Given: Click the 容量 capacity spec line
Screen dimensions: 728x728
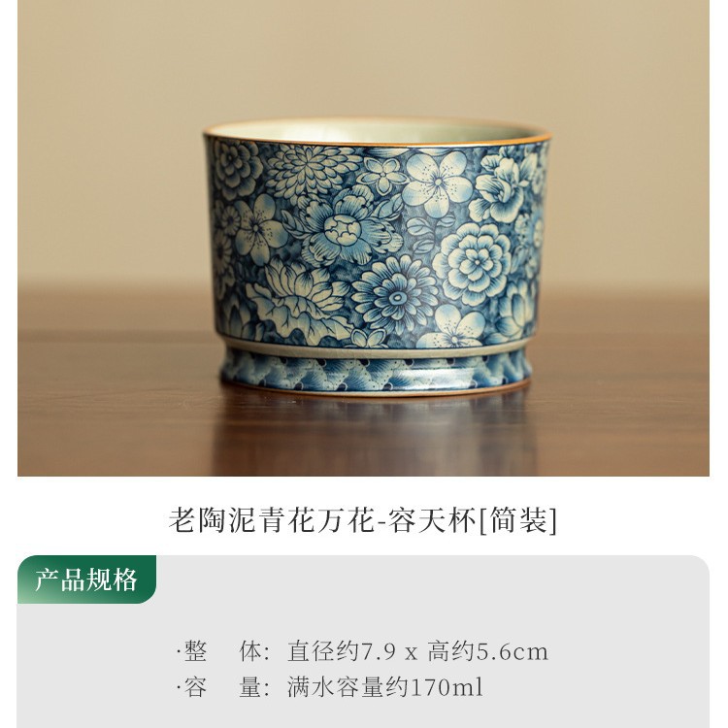Looking at the screenshot, I should [x=330, y=687].
